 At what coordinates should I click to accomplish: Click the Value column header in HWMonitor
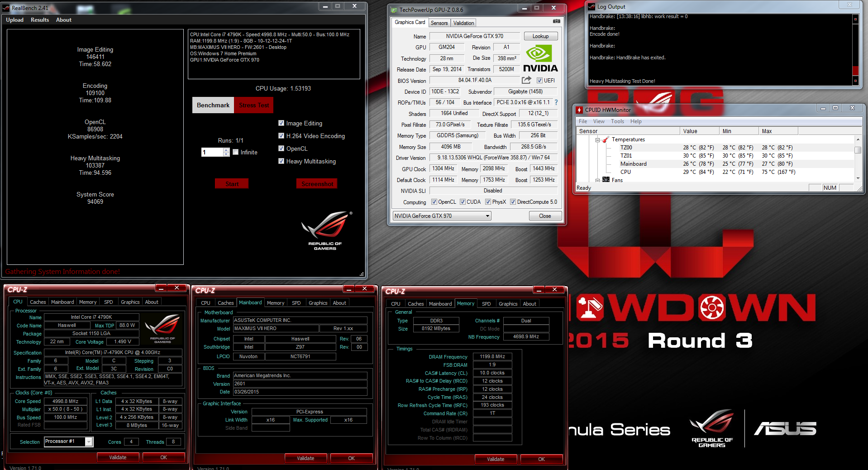coord(699,131)
